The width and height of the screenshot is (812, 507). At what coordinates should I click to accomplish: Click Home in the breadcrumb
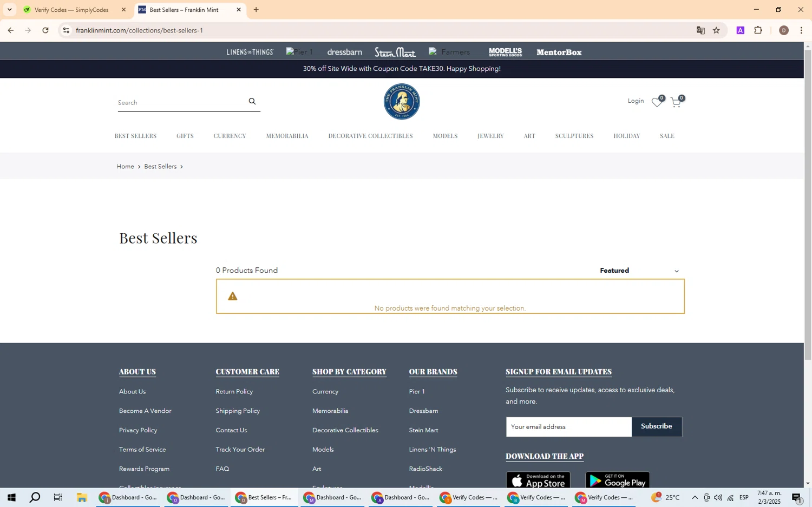(126, 167)
